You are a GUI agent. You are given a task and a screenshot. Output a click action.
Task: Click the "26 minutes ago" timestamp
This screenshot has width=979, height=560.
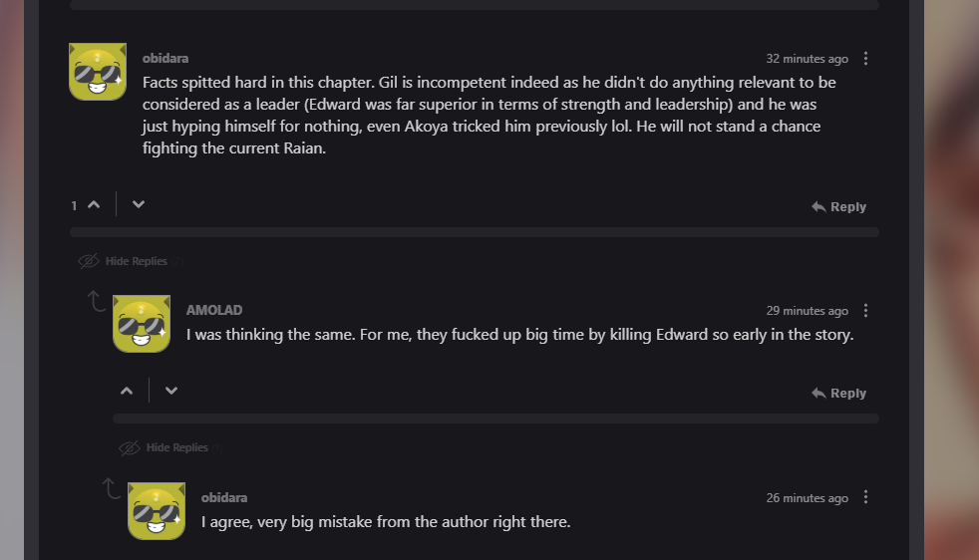pos(807,498)
